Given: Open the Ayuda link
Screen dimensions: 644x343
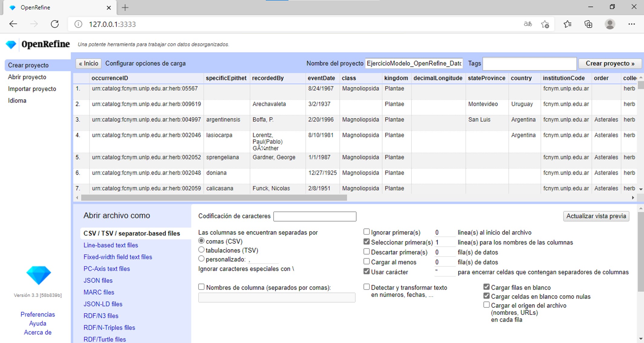Looking at the screenshot, I should [38, 323].
